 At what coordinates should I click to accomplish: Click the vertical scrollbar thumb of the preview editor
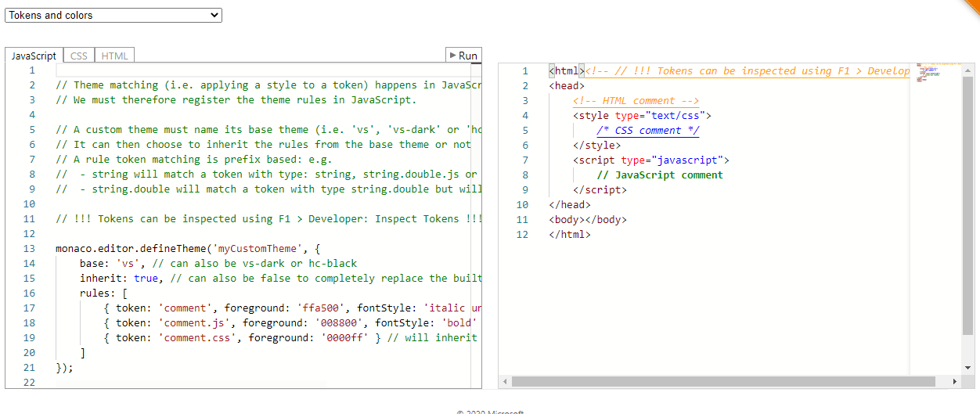click(967, 207)
